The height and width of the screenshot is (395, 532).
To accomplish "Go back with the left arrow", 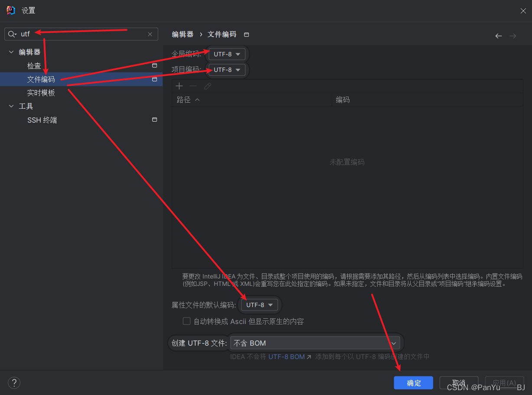I will (x=499, y=36).
